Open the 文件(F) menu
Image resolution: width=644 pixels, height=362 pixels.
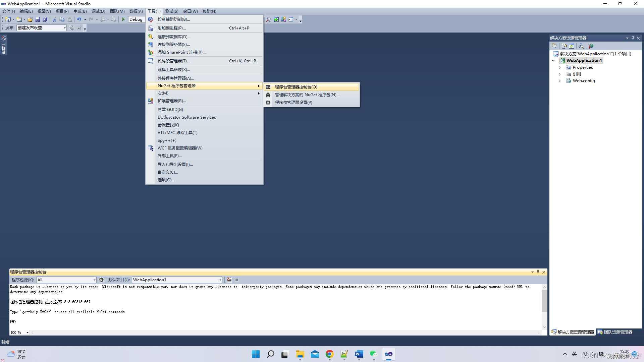click(x=9, y=11)
